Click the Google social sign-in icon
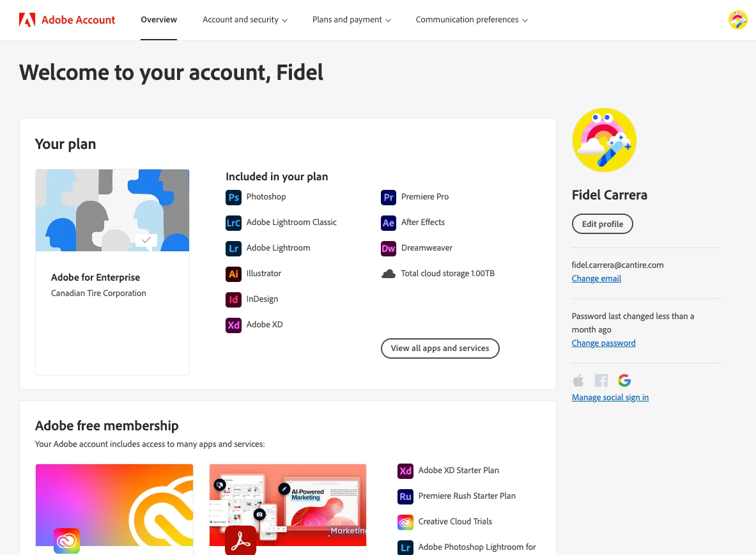This screenshot has width=756, height=555. point(624,380)
